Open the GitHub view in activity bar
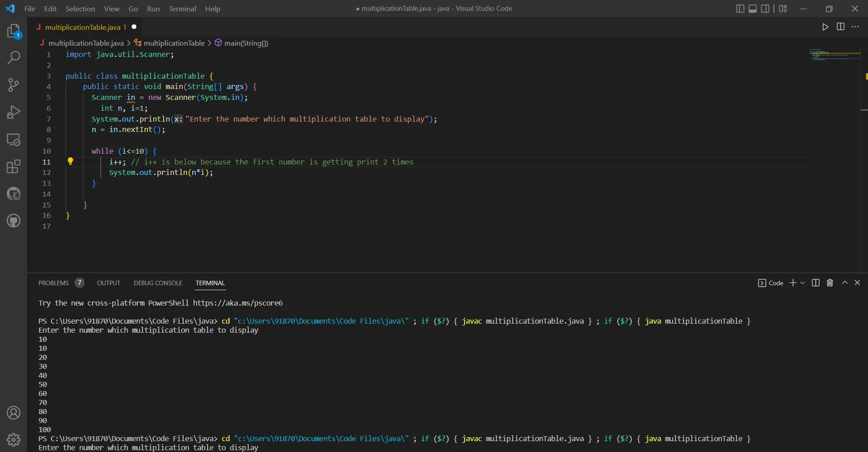868x452 pixels. 14,221
